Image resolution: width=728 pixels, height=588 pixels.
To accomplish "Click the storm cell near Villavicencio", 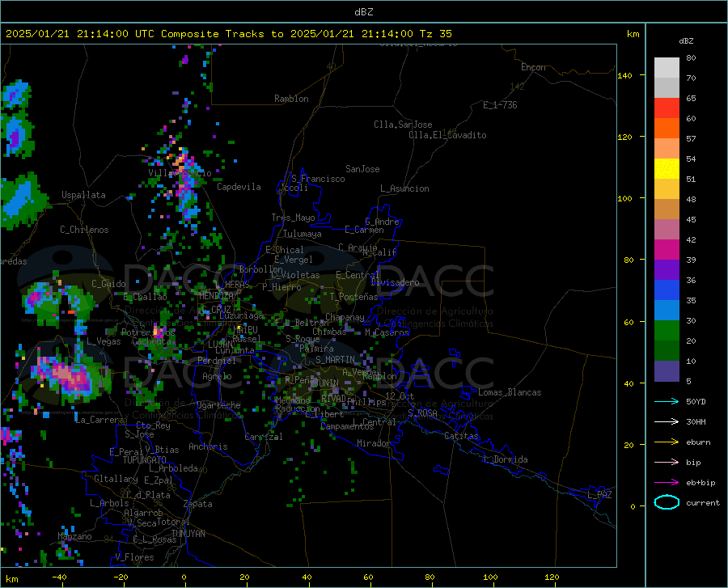I will click(x=186, y=179).
